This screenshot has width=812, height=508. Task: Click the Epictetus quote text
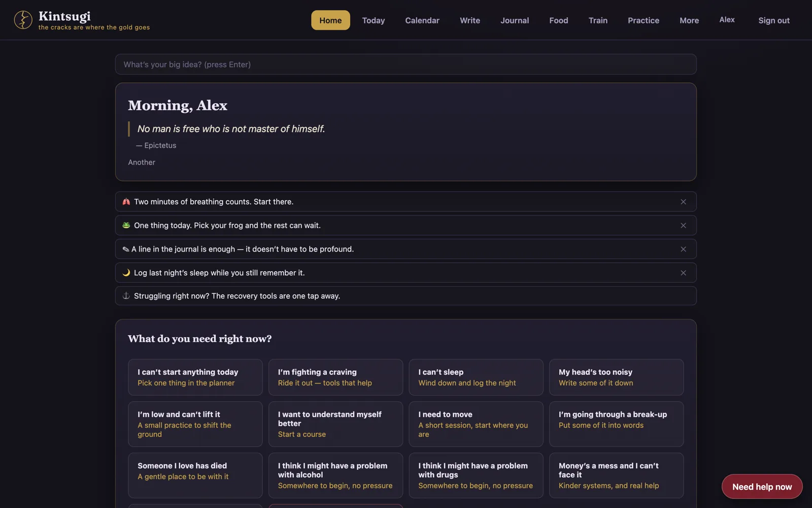pyautogui.click(x=231, y=129)
